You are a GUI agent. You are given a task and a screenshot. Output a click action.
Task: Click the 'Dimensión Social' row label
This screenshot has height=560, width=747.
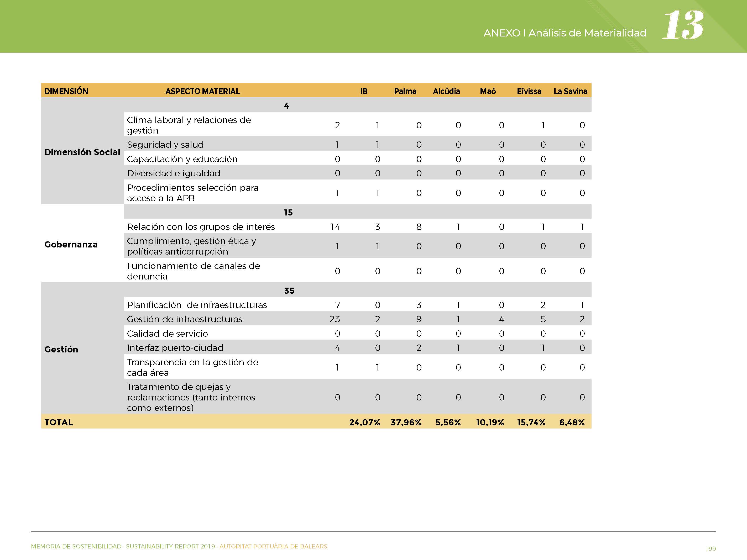(82, 152)
